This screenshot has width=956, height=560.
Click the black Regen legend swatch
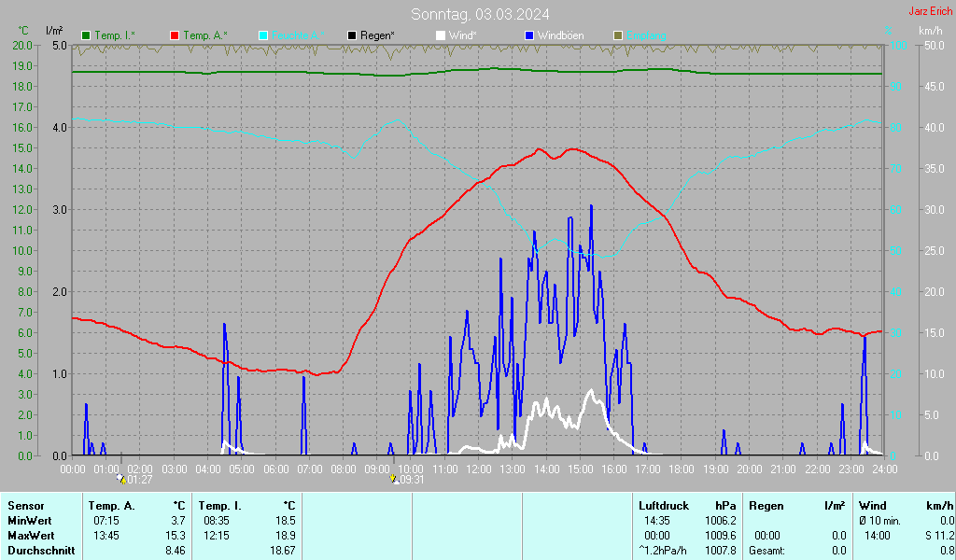(x=352, y=36)
